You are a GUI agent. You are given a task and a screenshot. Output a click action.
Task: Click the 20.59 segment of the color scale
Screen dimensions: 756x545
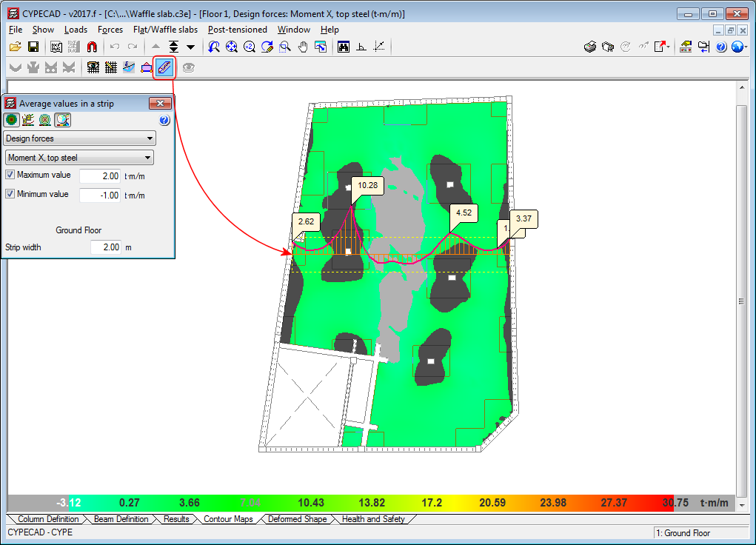[492, 503]
